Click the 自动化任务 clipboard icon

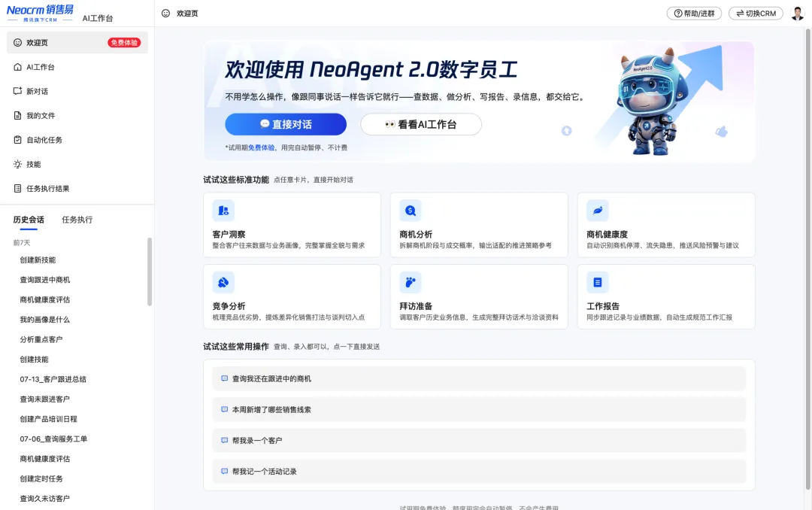[x=17, y=139]
